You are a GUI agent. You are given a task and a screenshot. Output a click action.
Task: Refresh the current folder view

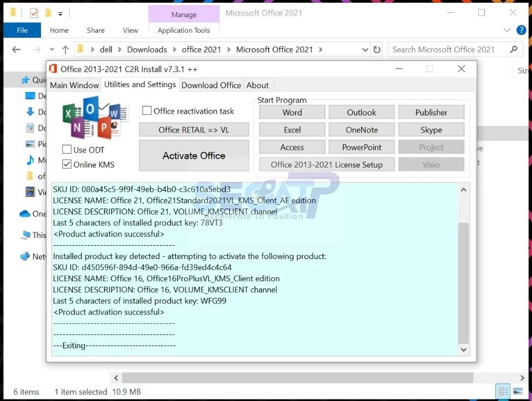tap(377, 49)
